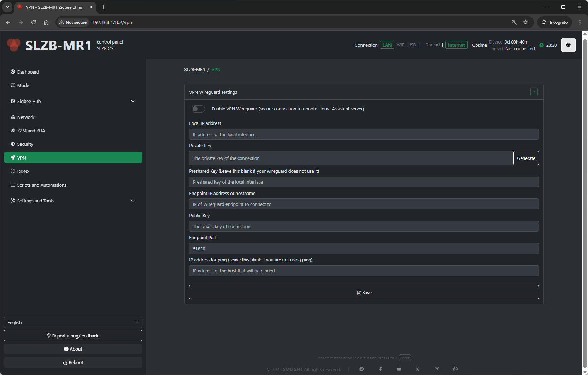
Task: Open the X social icon in footer
Action: (418, 369)
